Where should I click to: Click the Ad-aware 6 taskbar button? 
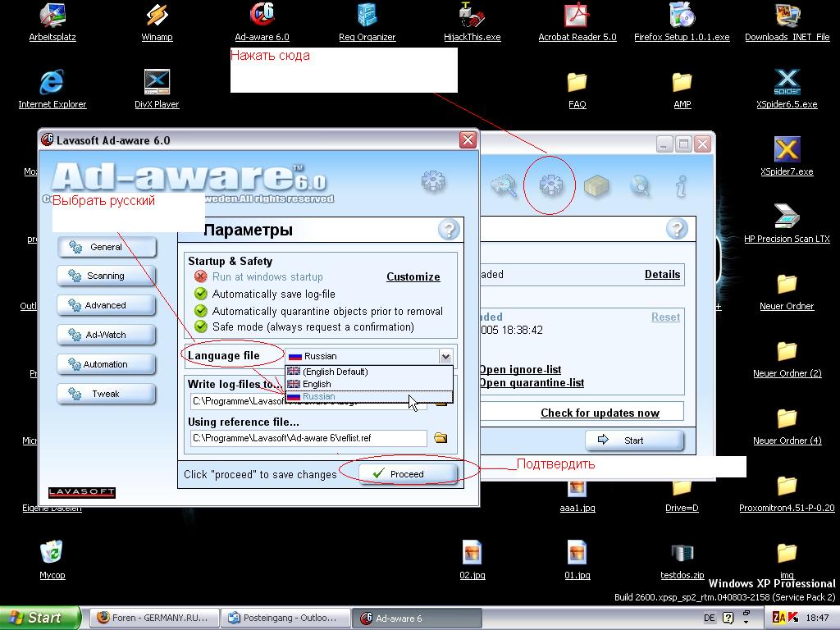(x=418, y=618)
